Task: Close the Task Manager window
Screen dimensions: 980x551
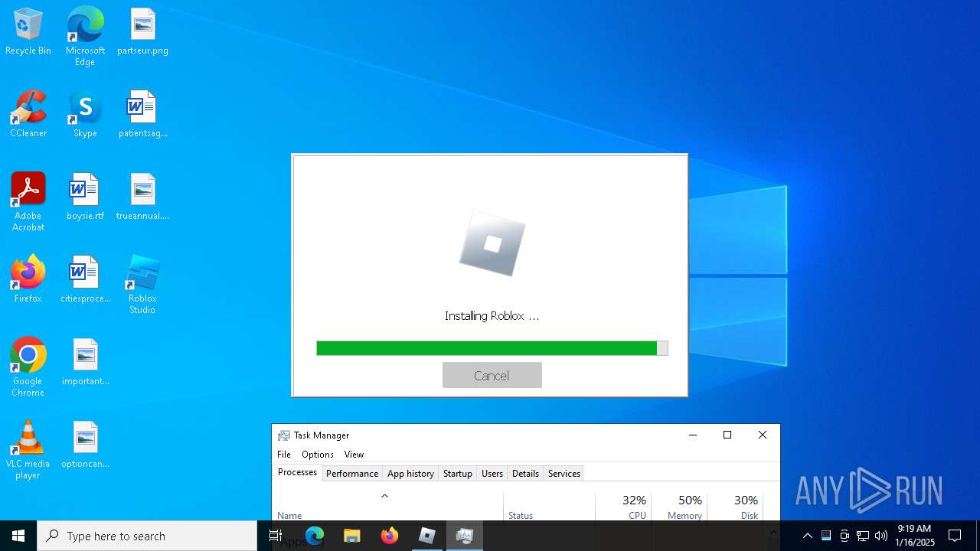Action: coord(763,435)
